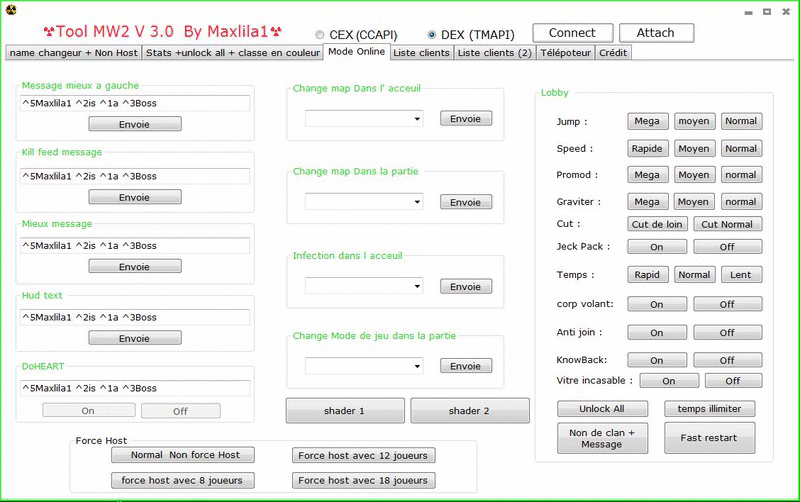Click the Cut de loin button
This screenshot has width=800, height=502.
click(x=657, y=224)
